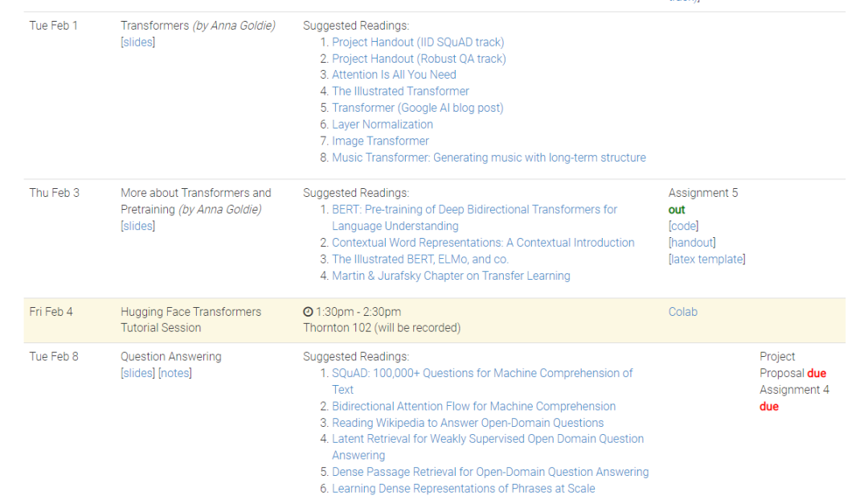868x504 pixels.
Task: Open Attention Is All You Need reading
Action: coord(394,75)
